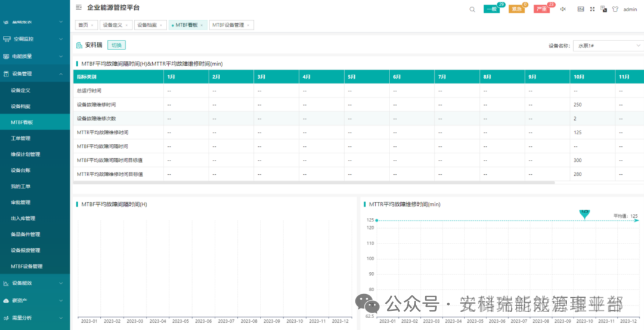644x330 pixels.
Task: Select the MTBF看板 tab
Action: tap(187, 25)
